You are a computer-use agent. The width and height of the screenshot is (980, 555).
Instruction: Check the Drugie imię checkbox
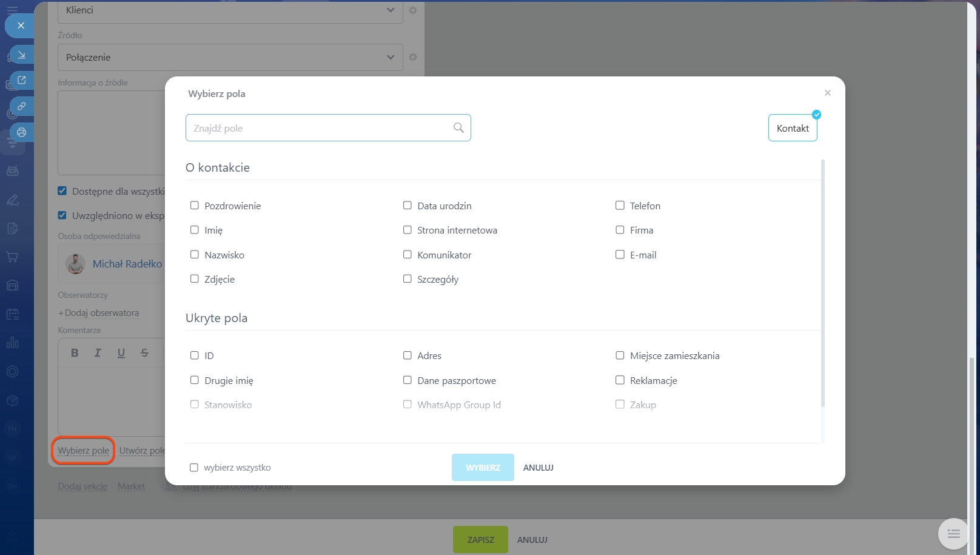(x=195, y=380)
